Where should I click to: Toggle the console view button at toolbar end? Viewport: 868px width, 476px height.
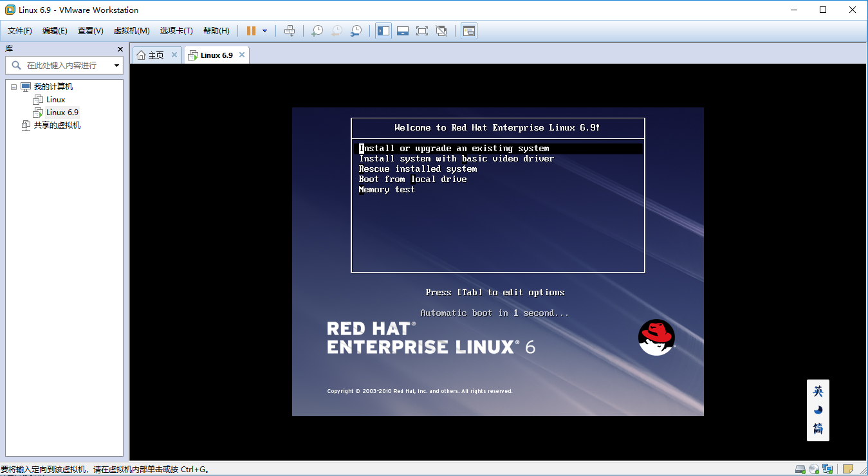point(469,31)
